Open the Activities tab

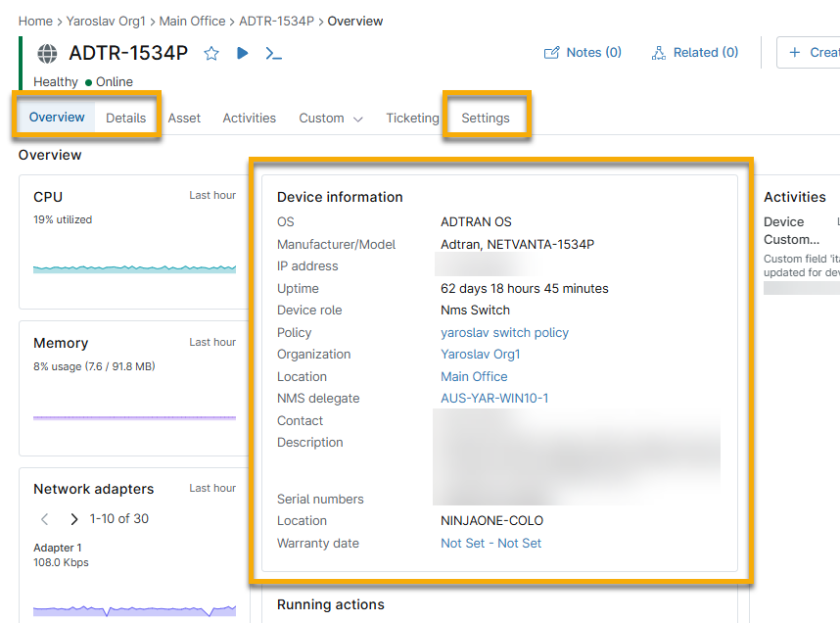point(249,119)
